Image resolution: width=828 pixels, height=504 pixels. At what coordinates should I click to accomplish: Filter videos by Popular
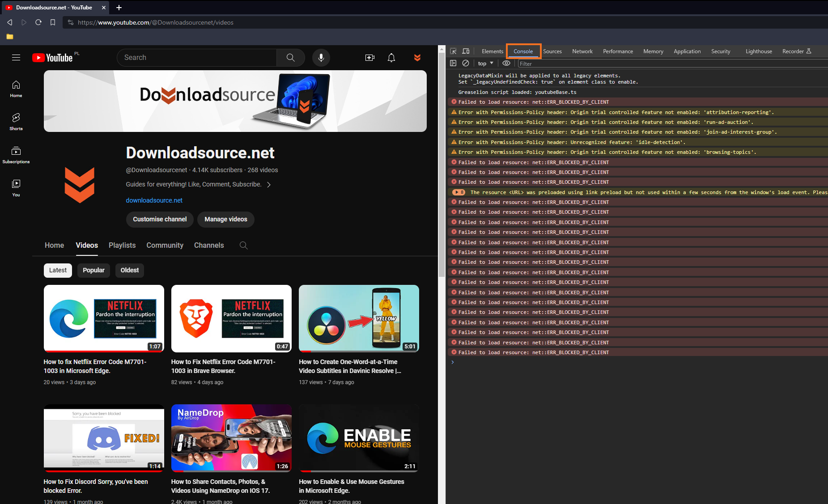tap(93, 270)
